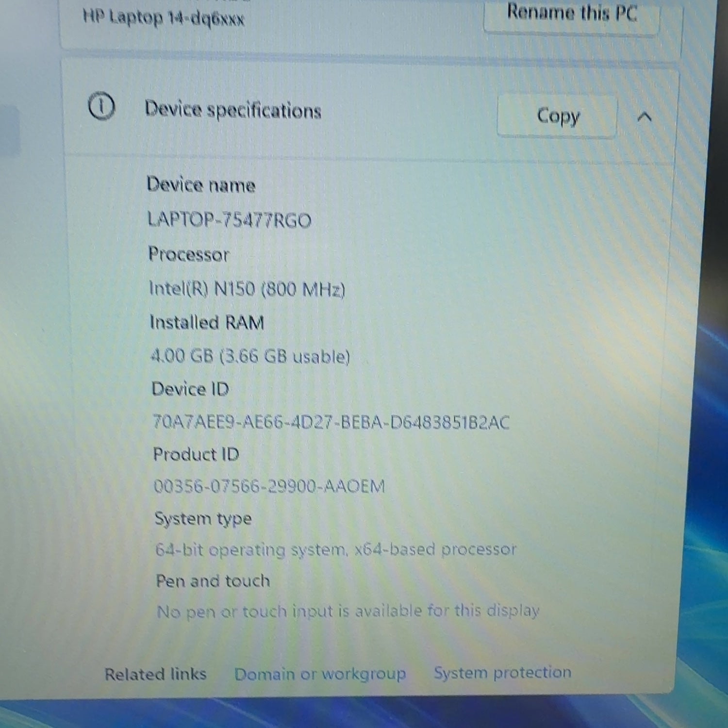728x728 pixels.
Task: Copy the device specifications
Action: [557, 116]
